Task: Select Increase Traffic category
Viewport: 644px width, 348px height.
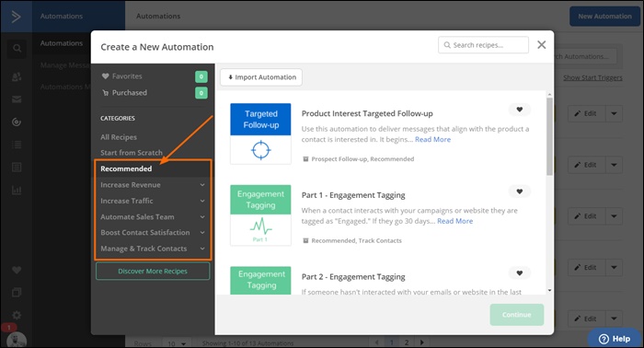Action: [x=127, y=201]
